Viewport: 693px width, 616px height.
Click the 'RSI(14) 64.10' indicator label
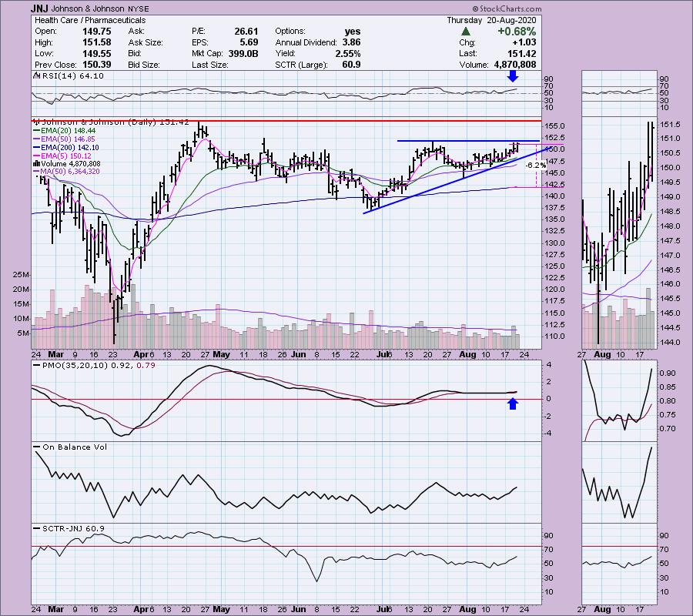(69, 76)
